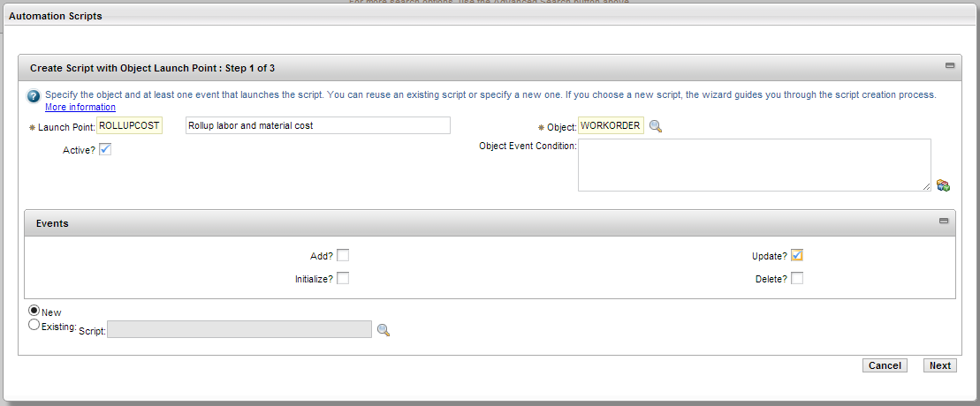Open the Object Event Condition expression builder icon
The width and height of the screenshot is (980, 406).
943,185
